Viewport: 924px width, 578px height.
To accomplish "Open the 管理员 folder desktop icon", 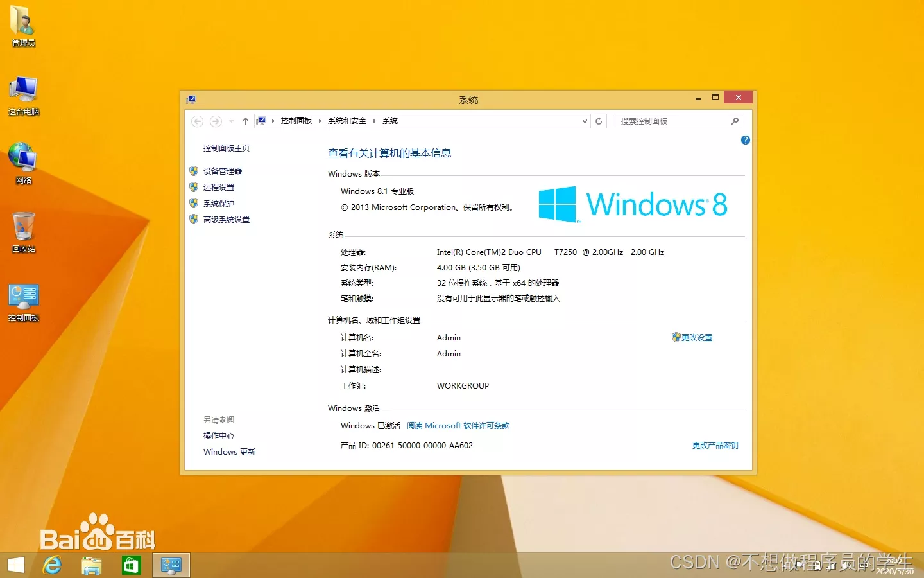I will click(x=23, y=26).
